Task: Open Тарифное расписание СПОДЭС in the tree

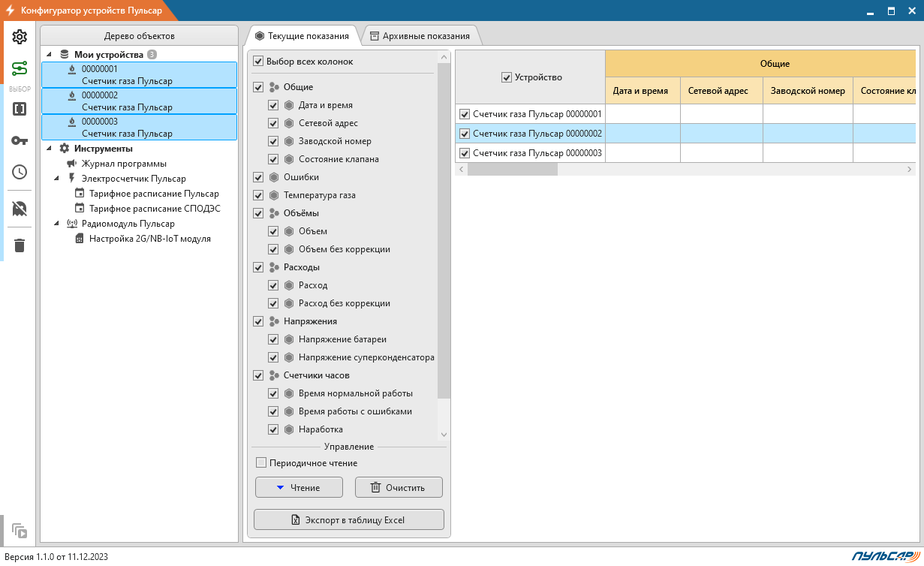Action: (x=155, y=208)
